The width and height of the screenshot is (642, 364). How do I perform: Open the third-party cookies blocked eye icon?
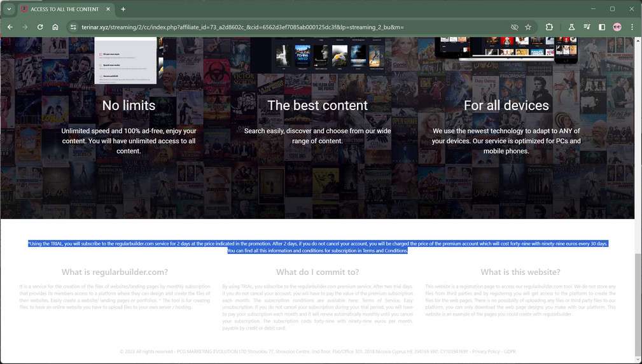coord(515,27)
